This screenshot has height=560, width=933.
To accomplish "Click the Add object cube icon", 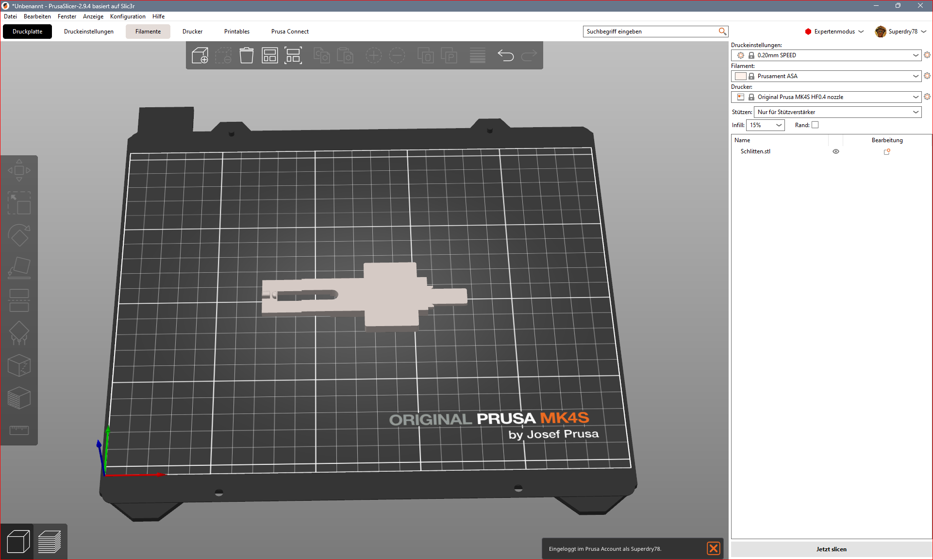I will (200, 55).
